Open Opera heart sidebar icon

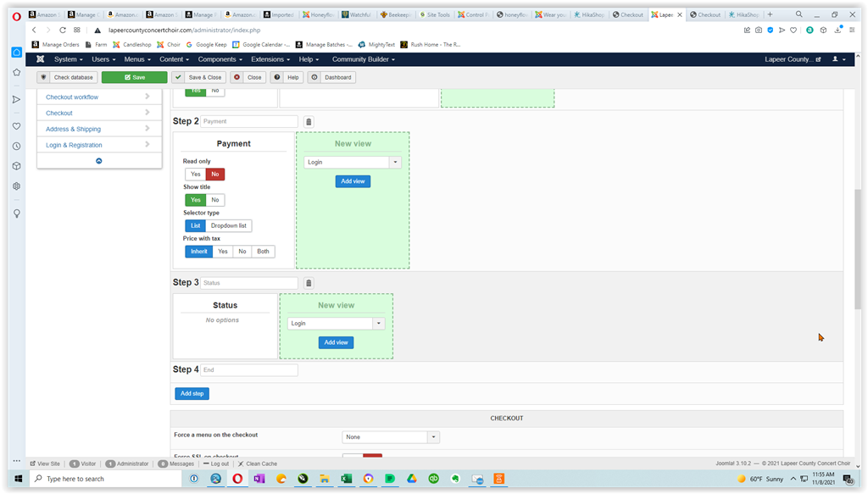17,126
